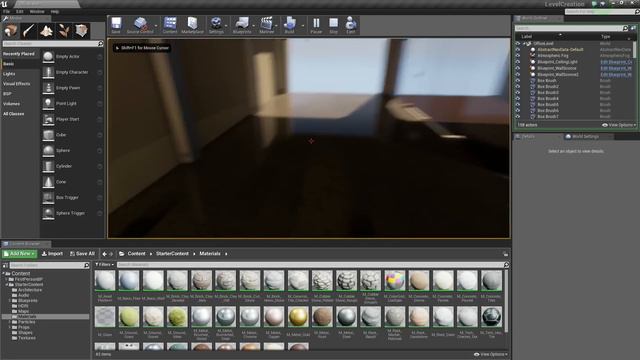Choose the Box Trigger item
The width and height of the screenshot is (640, 360).
click(72, 198)
